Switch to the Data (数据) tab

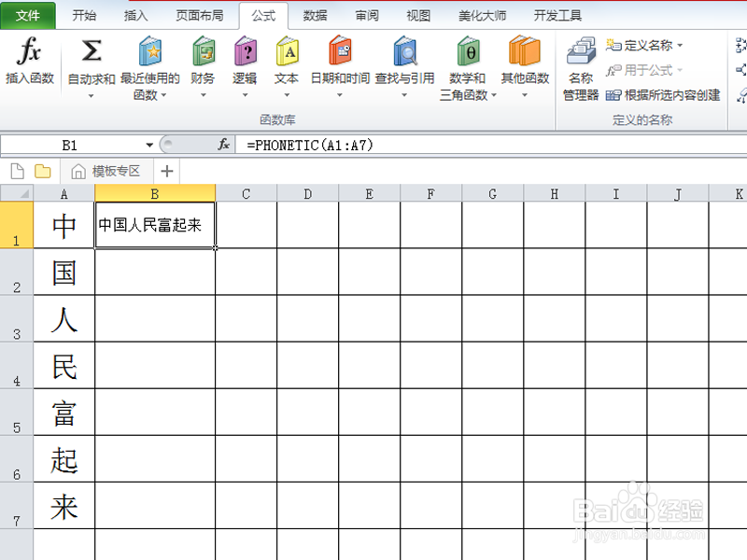tap(315, 15)
